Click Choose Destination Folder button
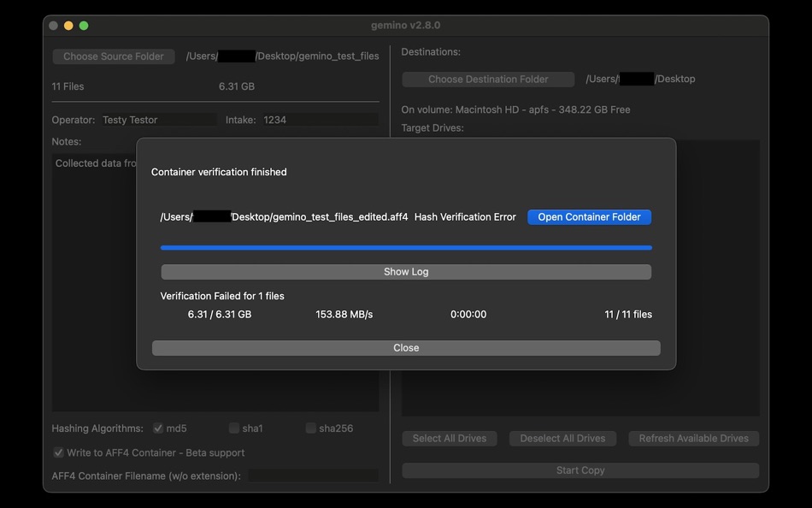Image resolution: width=812 pixels, height=508 pixels. (488, 80)
